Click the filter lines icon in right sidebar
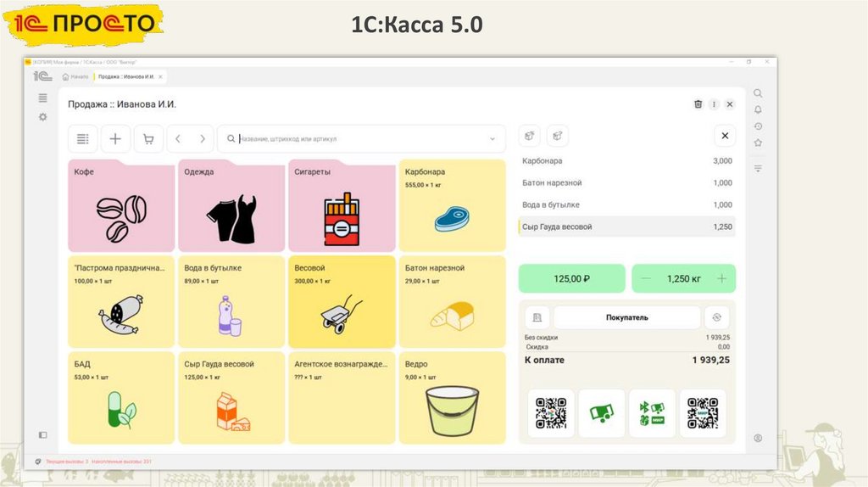The image size is (868, 487). pyautogui.click(x=758, y=168)
